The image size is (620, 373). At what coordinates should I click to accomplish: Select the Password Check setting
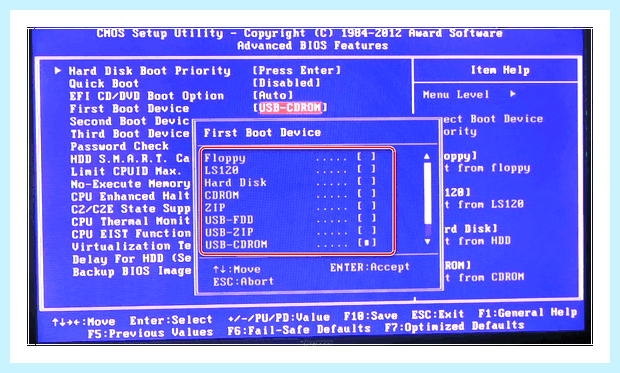[119, 146]
